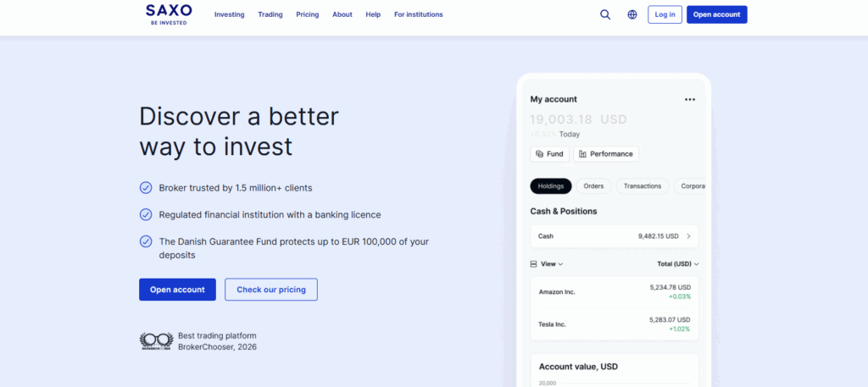This screenshot has width=868, height=387.
Task: Switch to the Orders tab
Action: point(593,186)
